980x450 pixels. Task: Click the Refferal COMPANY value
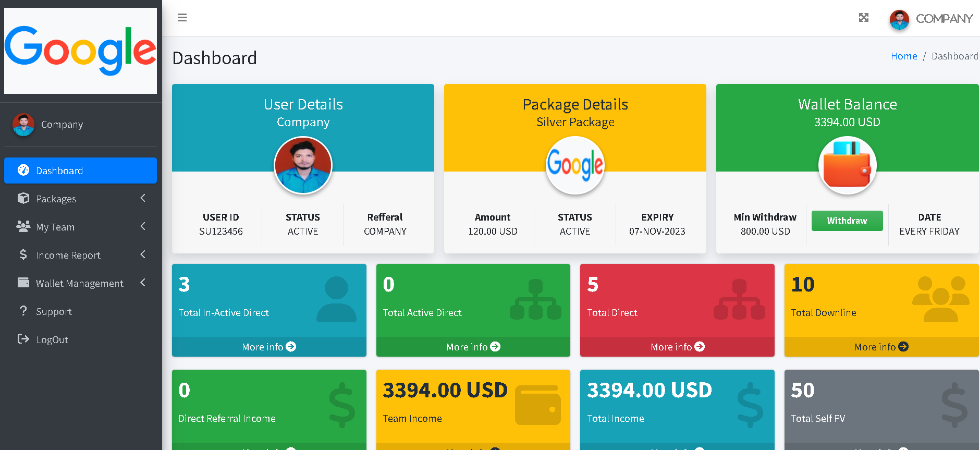tap(385, 231)
